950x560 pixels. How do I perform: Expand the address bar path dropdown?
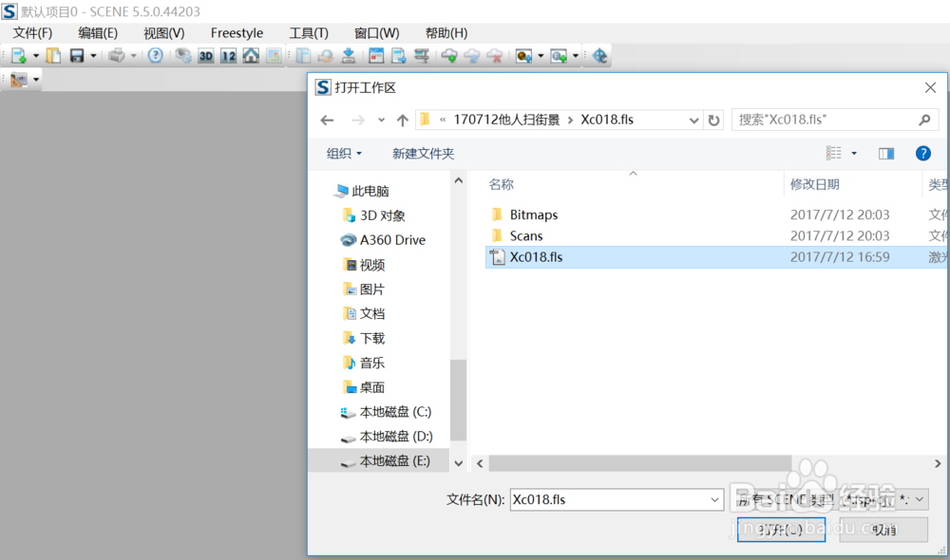click(693, 120)
